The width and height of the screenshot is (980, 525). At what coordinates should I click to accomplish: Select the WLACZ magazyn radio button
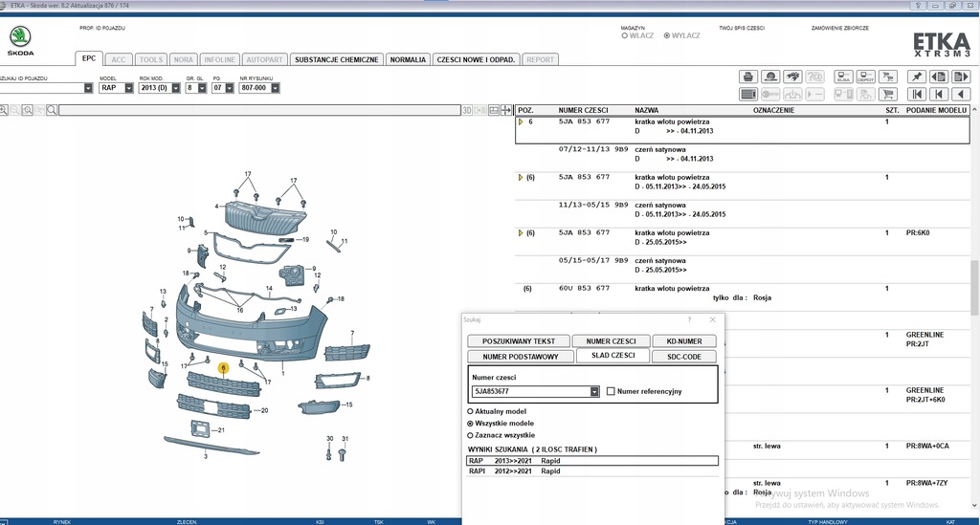[625, 35]
